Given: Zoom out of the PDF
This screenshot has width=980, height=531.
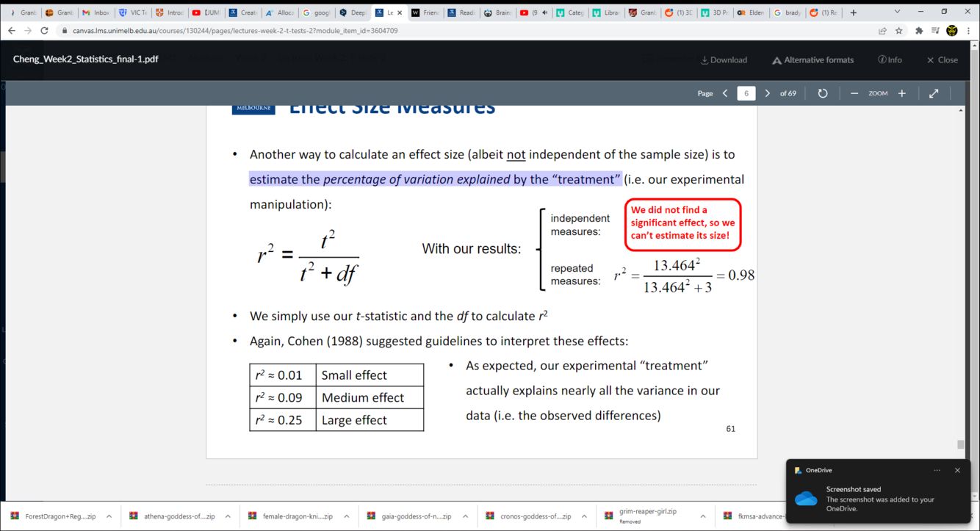Looking at the screenshot, I should pos(854,93).
